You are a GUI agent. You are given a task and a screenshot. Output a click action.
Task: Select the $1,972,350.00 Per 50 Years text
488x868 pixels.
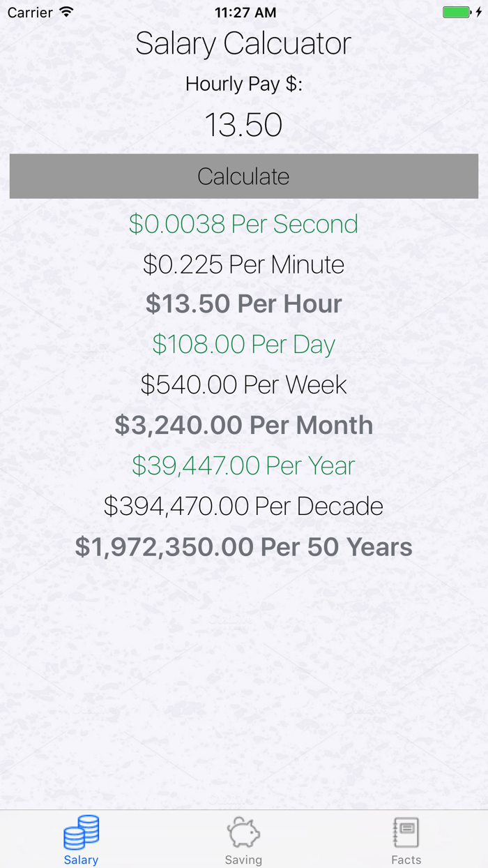[243, 547]
